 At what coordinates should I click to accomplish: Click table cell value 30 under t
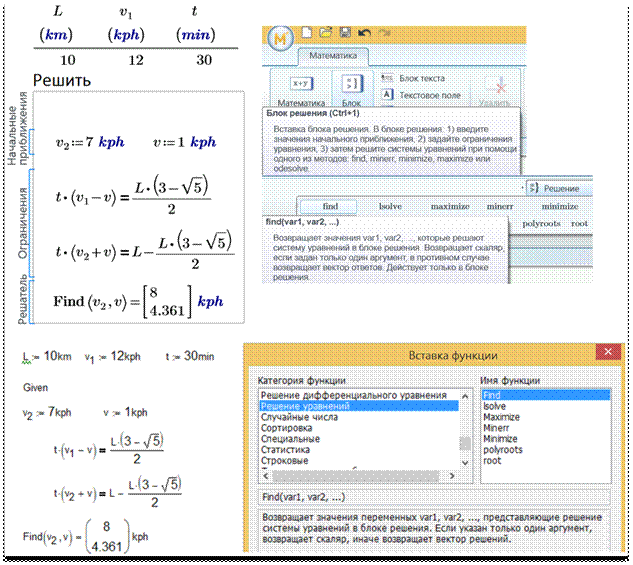204,60
